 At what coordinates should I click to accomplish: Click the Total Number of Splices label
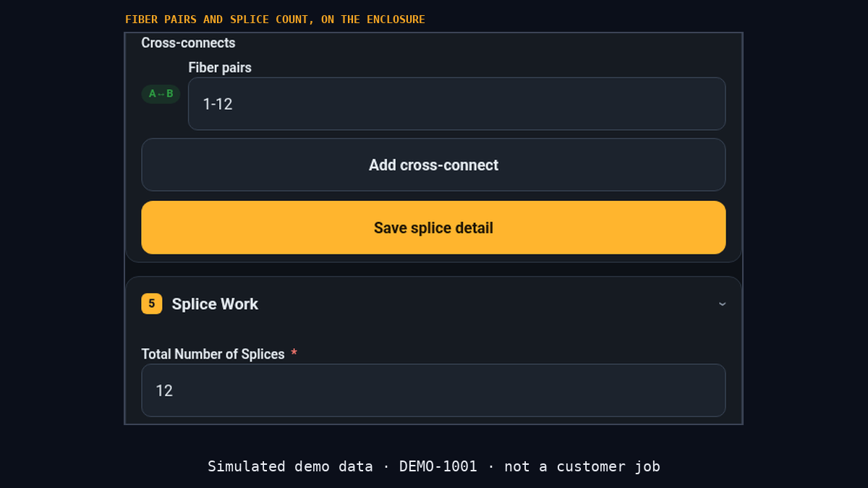213,354
